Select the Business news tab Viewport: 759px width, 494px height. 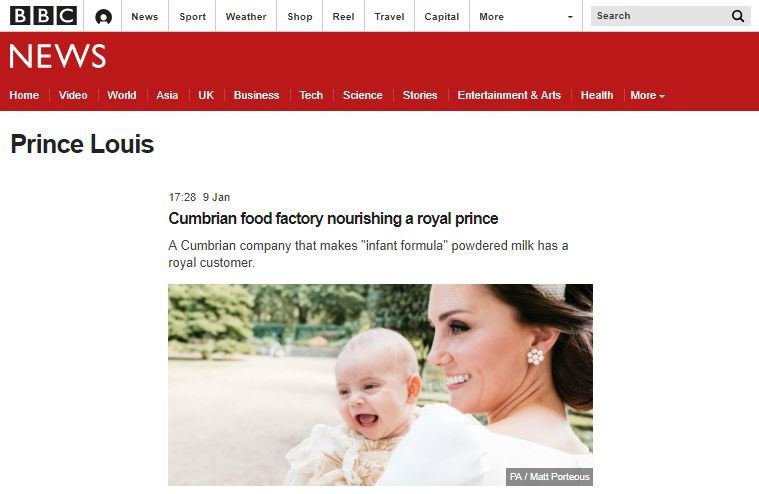(x=256, y=95)
